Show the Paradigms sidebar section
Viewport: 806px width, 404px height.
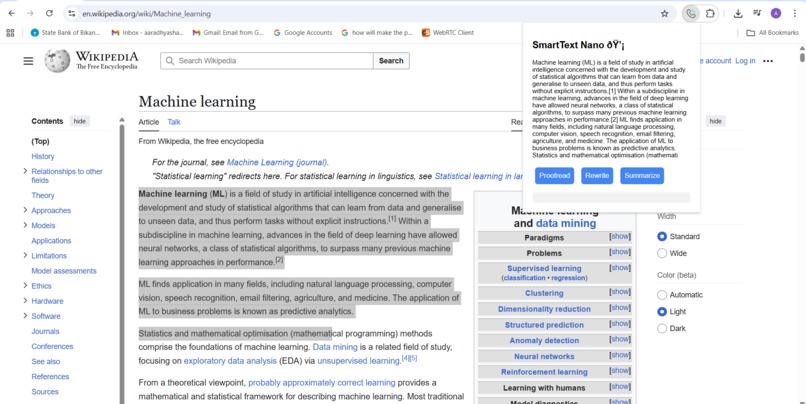(x=620, y=236)
